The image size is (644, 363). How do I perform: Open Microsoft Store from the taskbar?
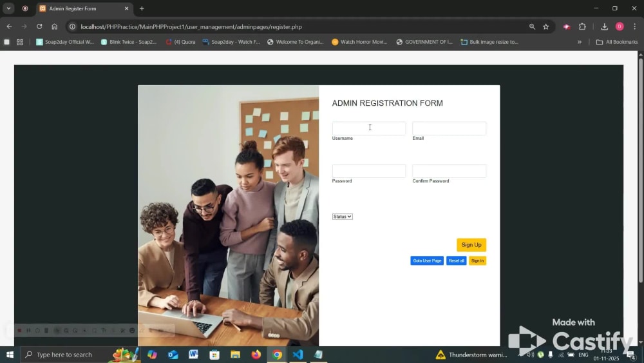pos(214,355)
